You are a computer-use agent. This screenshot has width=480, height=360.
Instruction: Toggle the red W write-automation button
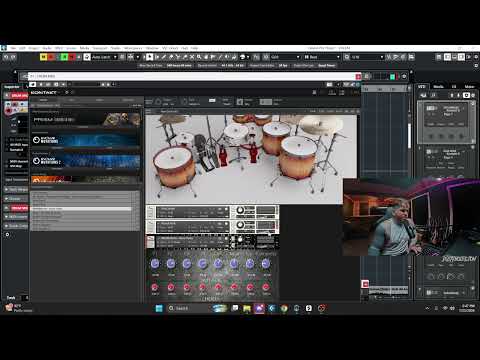point(71,57)
